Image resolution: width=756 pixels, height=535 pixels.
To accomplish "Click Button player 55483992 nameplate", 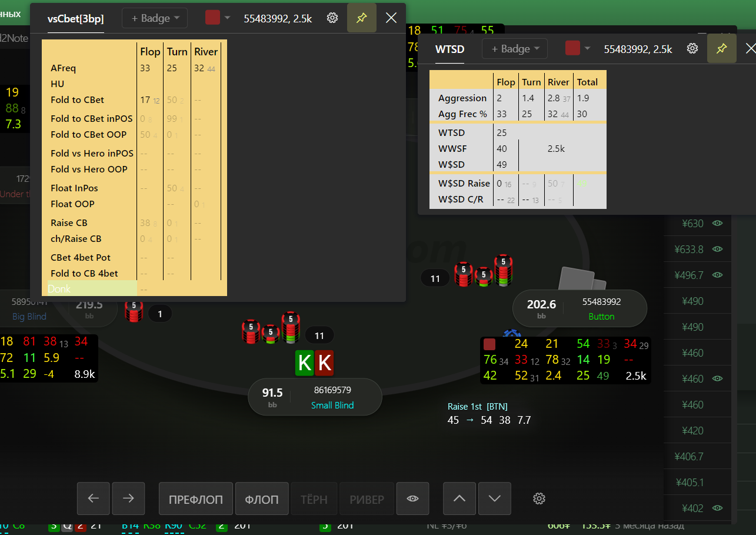I will click(580, 308).
